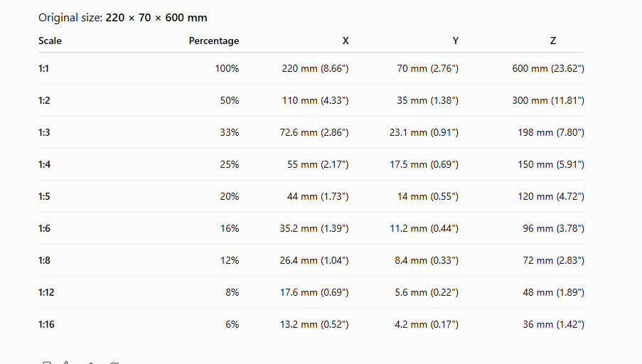Click the 5.6 mm (0.22") Y value
The height and width of the screenshot is (364, 642).
tap(427, 292)
